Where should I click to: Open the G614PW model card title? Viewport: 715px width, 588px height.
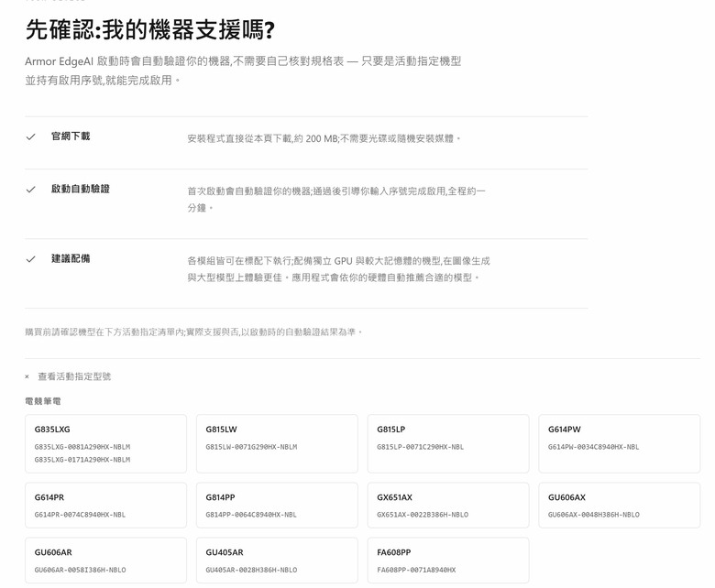(565, 429)
